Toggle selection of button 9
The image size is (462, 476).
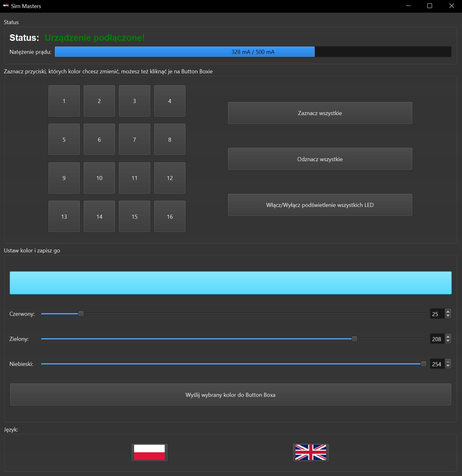click(x=64, y=178)
